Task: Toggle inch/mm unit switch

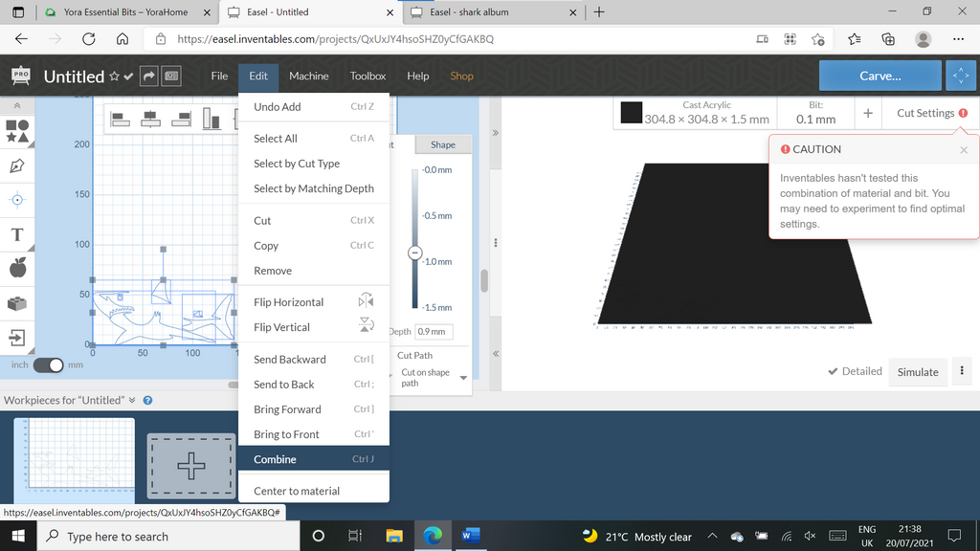Action: pyautogui.click(x=48, y=364)
